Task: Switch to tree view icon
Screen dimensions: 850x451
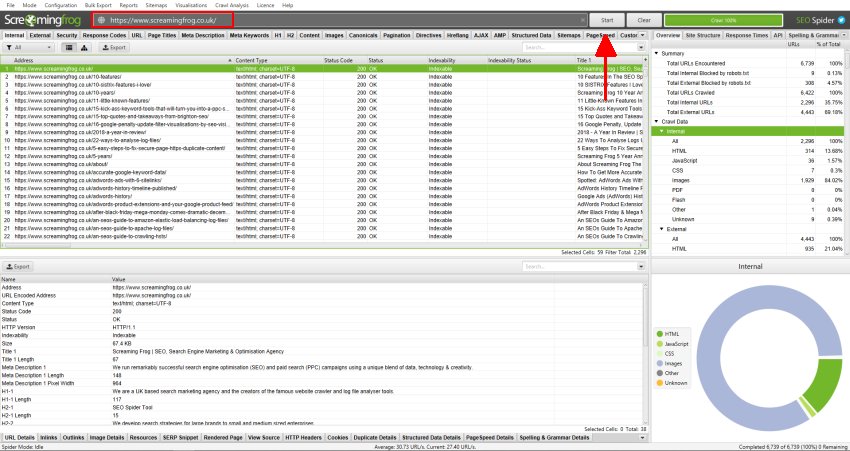Action: coord(85,48)
